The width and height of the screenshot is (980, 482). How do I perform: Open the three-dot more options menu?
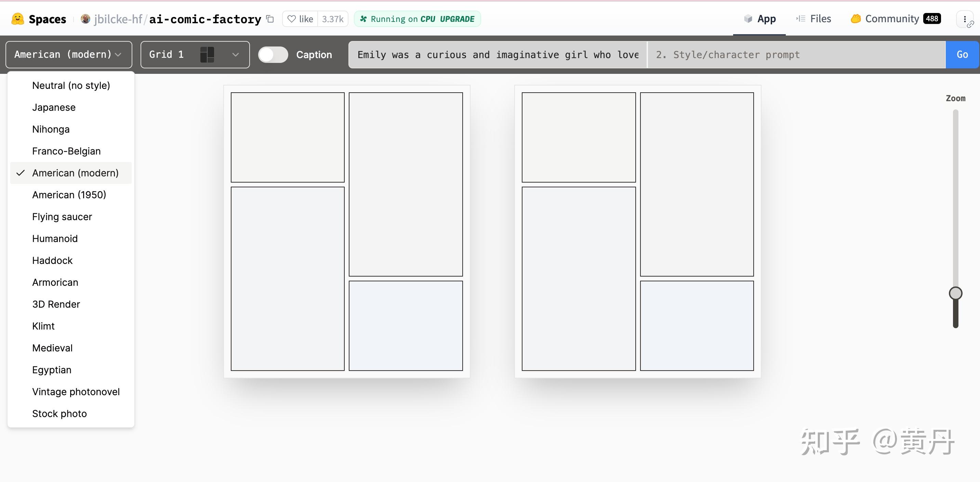964,19
